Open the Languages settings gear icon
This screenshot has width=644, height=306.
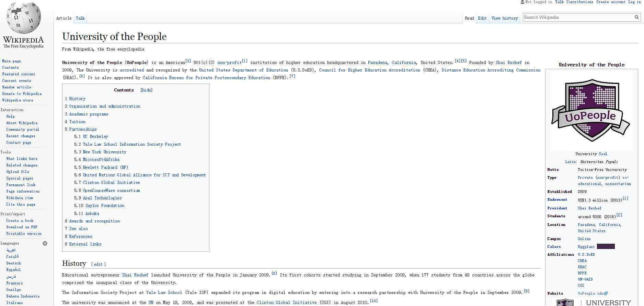[x=45, y=243]
